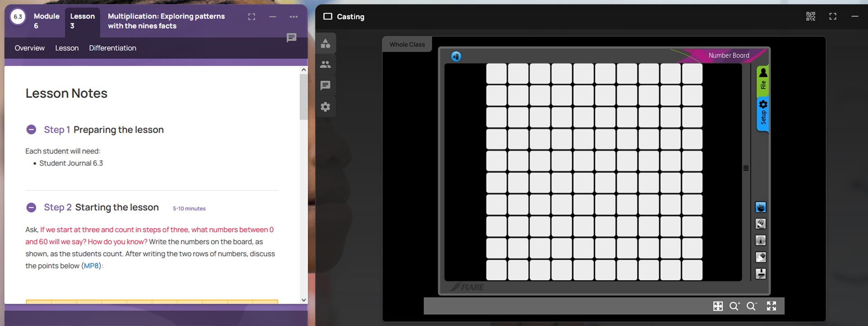Click the 'Student Journal 6.3' text
The width and height of the screenshot is (868, 326).
point(71,163)
